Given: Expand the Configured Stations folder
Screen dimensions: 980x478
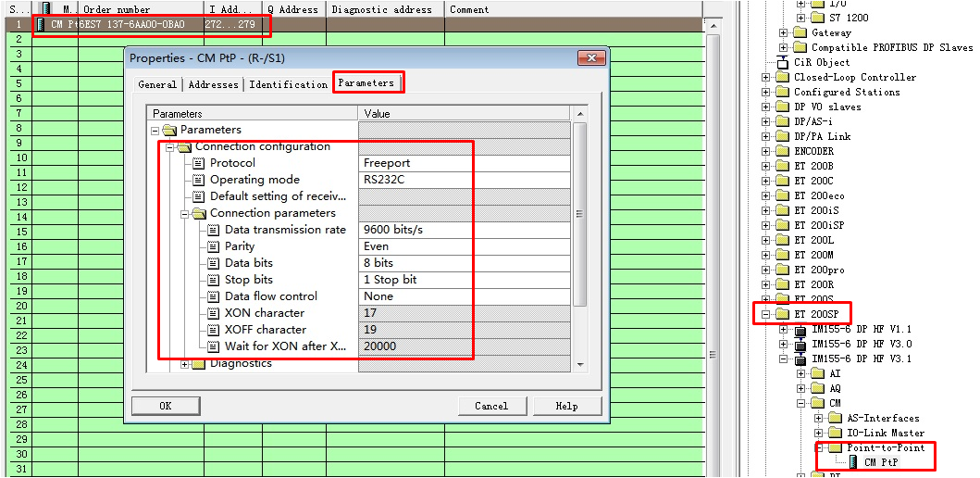Looking at the screenshot, I should click(765, 92).
